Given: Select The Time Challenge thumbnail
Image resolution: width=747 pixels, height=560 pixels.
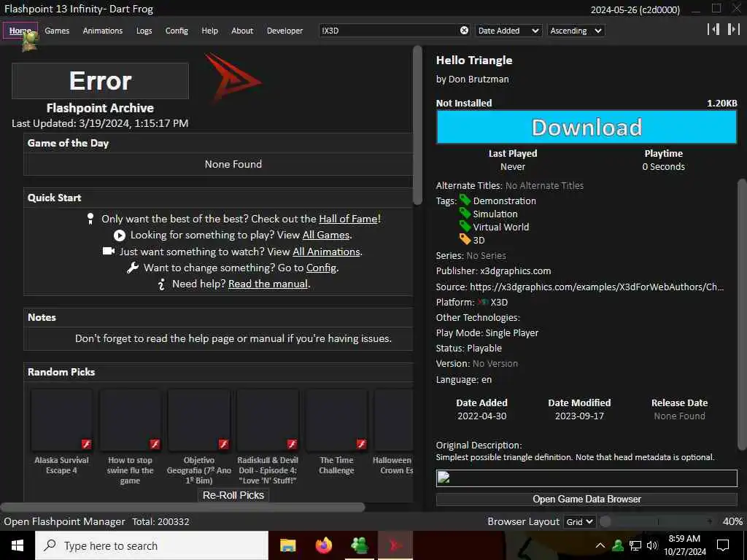Looking at the screenshot, I should point(336,420).
